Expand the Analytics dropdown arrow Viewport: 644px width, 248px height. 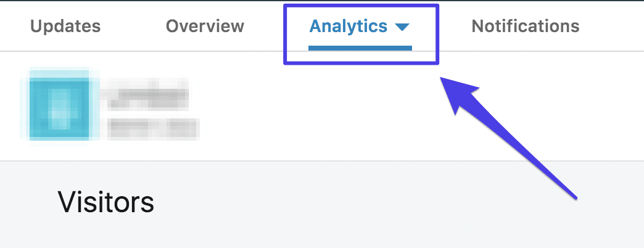point(402,27)
